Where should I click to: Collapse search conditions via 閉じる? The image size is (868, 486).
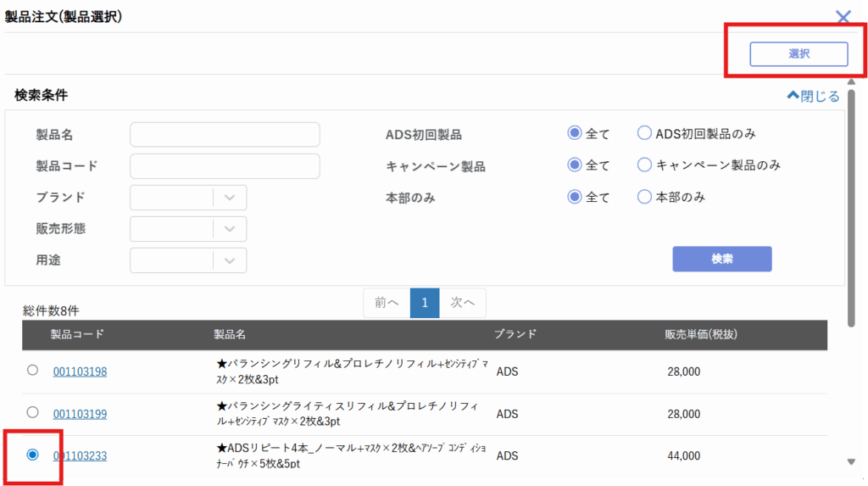[x=813, y=96]
